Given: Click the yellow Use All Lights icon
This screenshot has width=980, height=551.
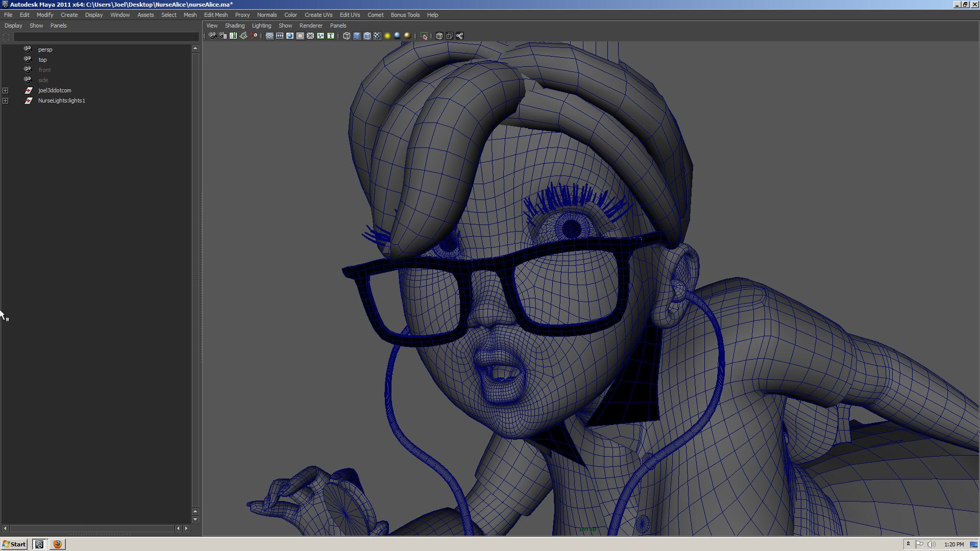Looking at the screenshot, I should point(387,36).
